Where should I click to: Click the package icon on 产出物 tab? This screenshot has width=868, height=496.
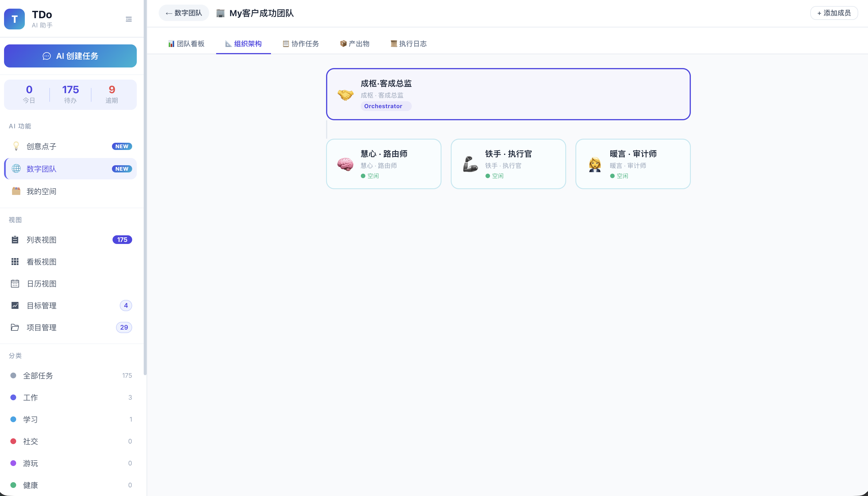(343, 44)
